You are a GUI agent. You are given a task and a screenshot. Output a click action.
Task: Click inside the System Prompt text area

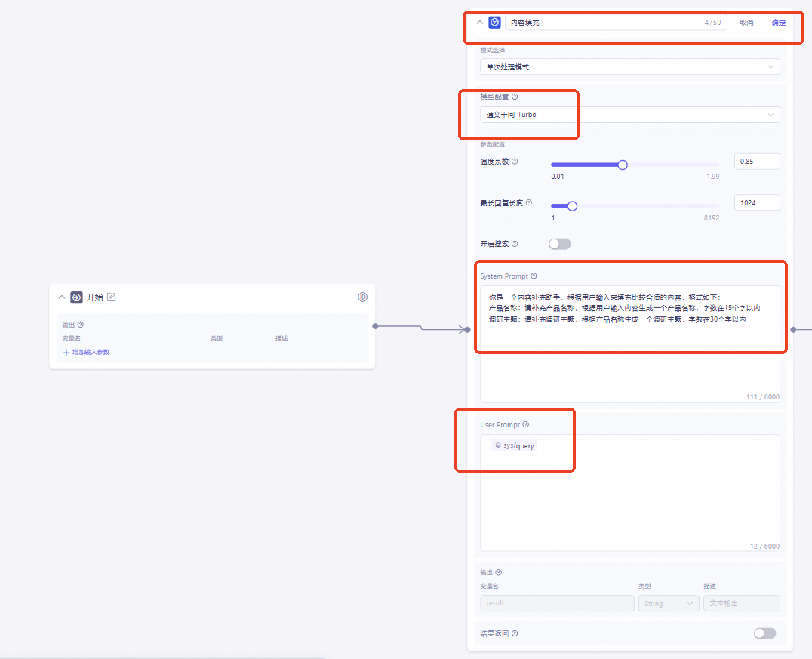[x=629, y=344]
